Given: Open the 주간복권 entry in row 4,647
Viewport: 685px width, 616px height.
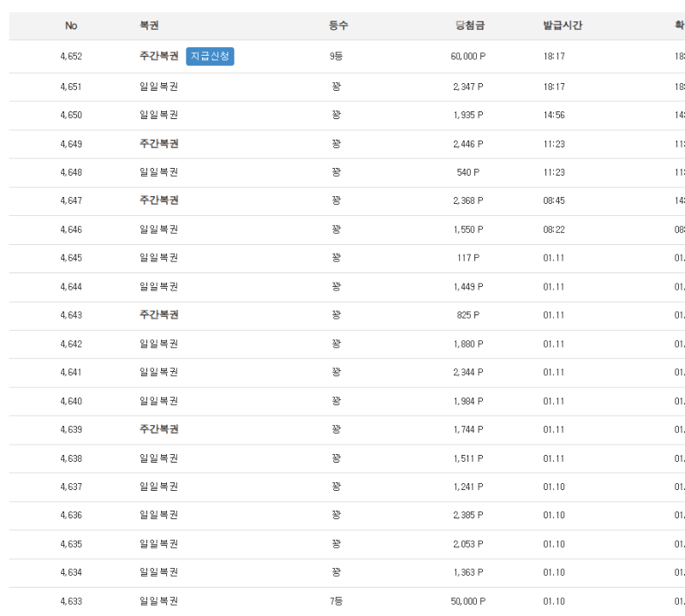Looking at the screenshot, I should [x=158, y=200].
